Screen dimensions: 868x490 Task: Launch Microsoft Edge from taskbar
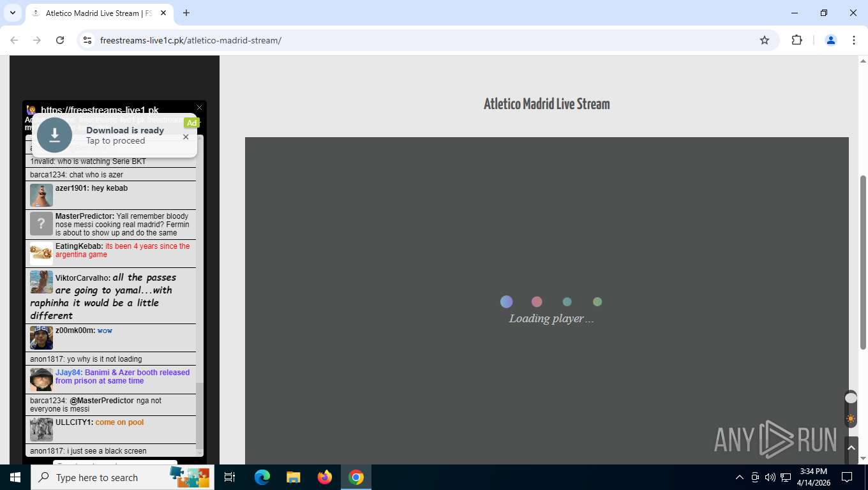point(262,477)
